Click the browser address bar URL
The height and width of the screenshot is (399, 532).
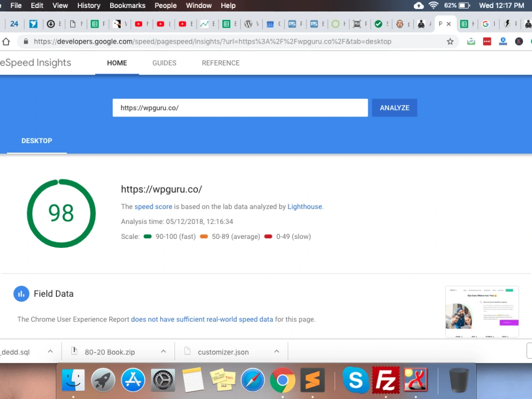pos(212,41)
